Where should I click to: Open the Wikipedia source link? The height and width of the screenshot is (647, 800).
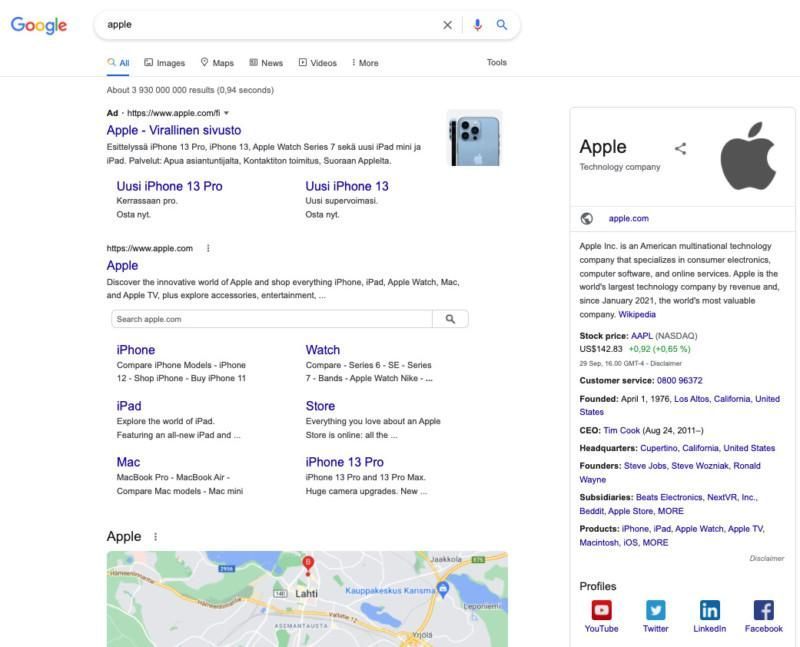click(637, 314)
